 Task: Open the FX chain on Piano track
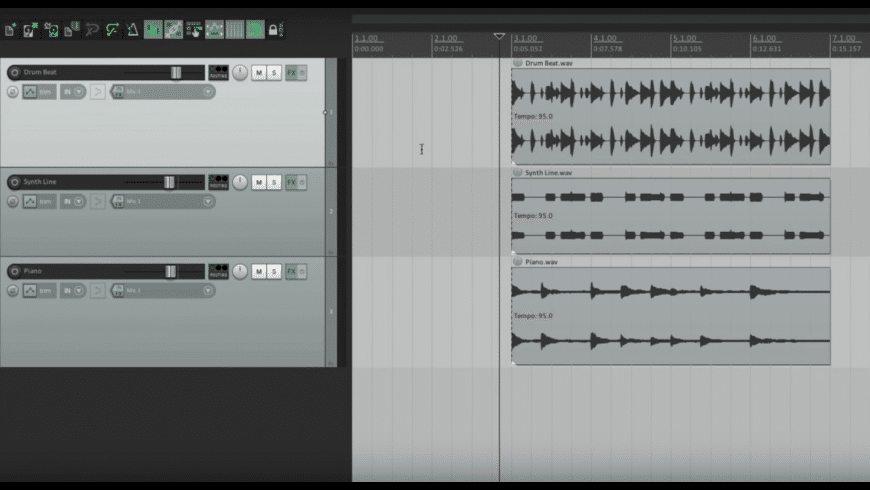click(x=292, y=271)
